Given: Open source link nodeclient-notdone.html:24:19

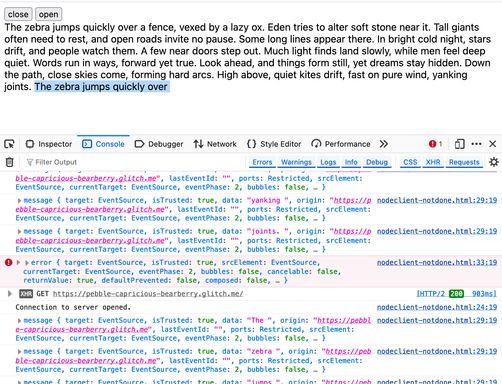Looking at the screenshot, I should (437, 307).
